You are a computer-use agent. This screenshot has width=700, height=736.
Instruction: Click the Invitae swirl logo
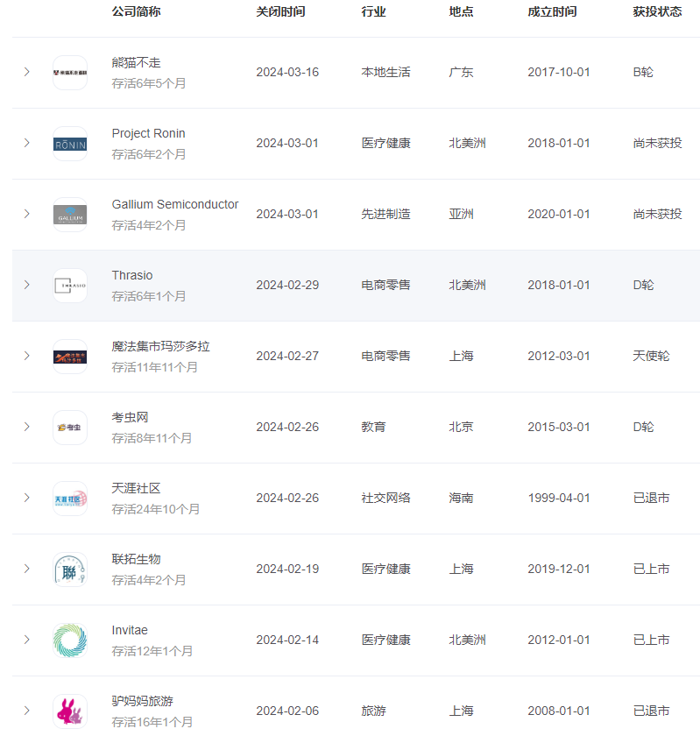pyautogui.click(x=70, y=640)
